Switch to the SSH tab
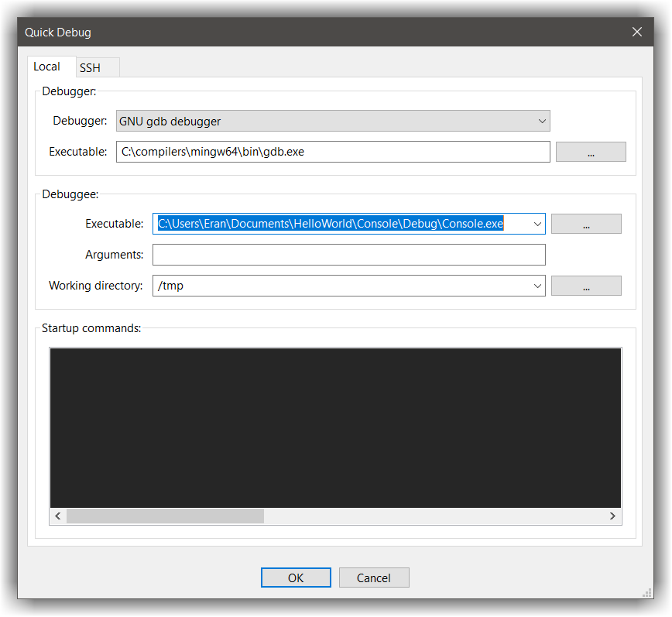Viewport: 672px width, 617px height. coord(97,68)
